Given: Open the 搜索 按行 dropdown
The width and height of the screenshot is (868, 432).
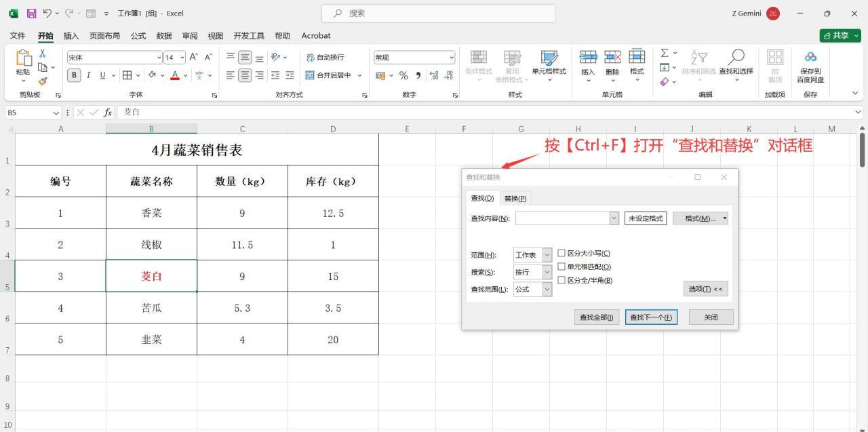Looking at the screenshot, I should pyautogui.click(x=547, y=272).
